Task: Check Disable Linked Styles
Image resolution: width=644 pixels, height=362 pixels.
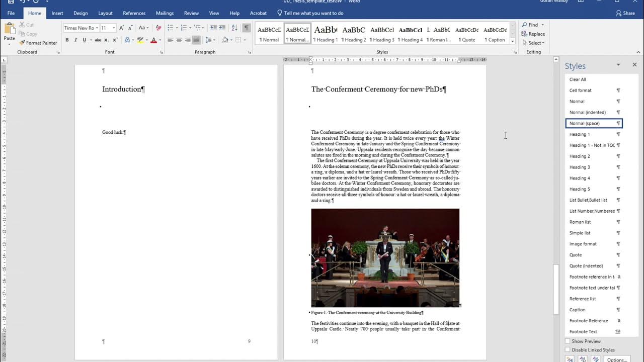Action: click(568, 350)
